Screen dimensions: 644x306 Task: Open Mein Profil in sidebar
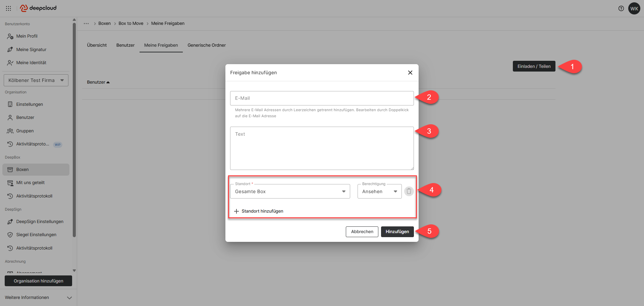pyautogui.click(x=27, y=36)
